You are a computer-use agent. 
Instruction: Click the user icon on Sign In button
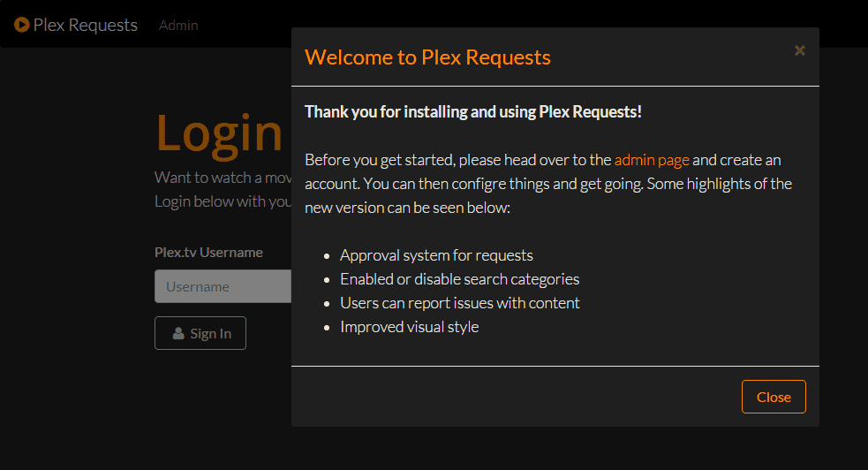click(178, 333)
